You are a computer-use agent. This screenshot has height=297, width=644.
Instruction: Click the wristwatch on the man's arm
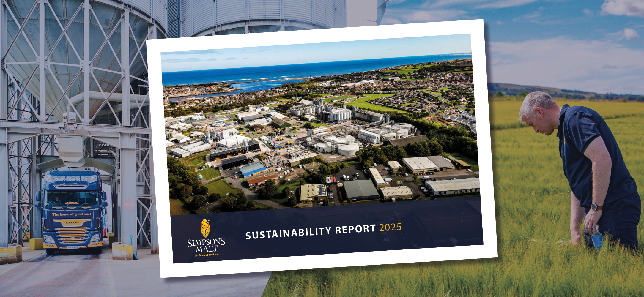(x=595, y=207)
